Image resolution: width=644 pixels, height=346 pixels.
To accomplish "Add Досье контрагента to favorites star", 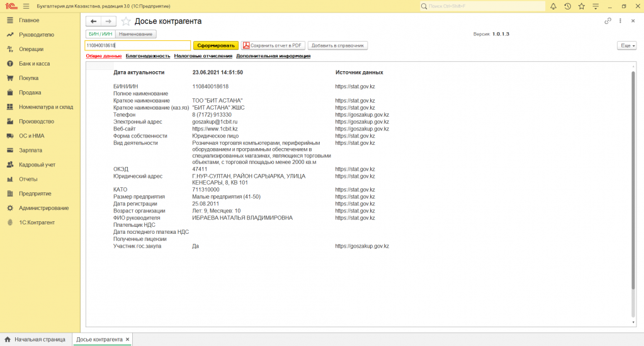I will (126, 21).
